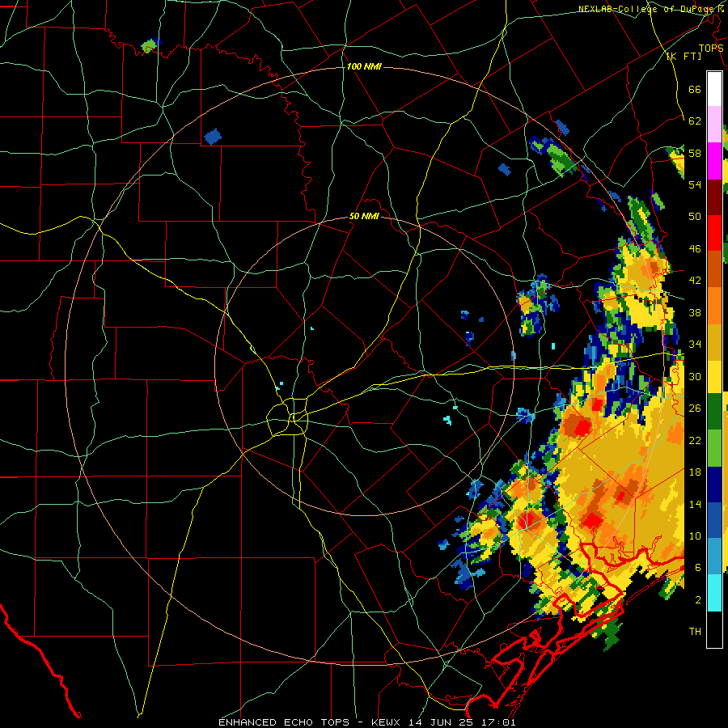Click the black TH legend block
This screenshot has width=728, height=728.
click(714, 629)
